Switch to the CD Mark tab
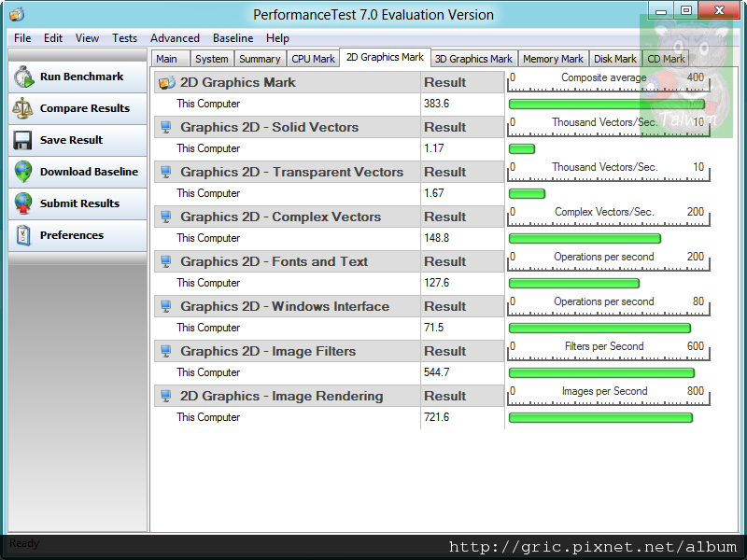Screen dimensions: 747x560 pyautogui.click(x=666, y=59)
